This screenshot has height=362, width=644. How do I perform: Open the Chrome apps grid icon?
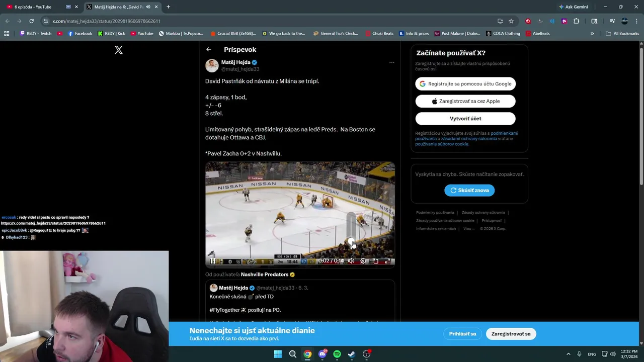[x=7, y=34]
